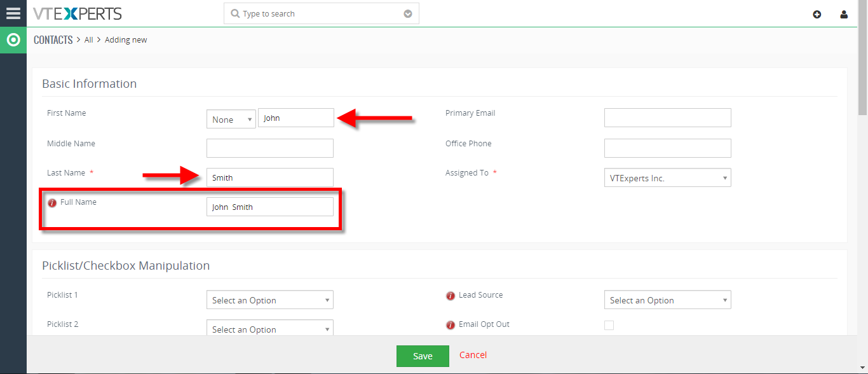The image size is (868, 374).
Task: Click the quick create plus icon
Action: coord(817,14)
